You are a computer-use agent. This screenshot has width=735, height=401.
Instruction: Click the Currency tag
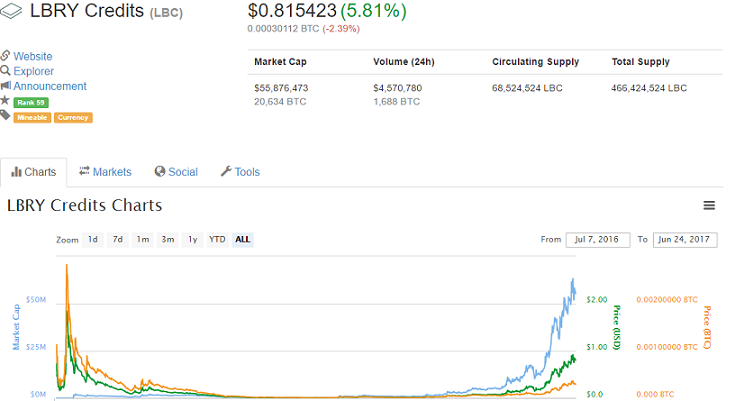(73, 117)
